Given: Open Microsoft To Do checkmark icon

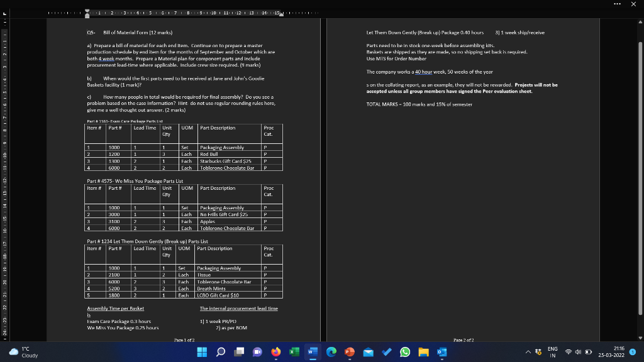Looking at the screenshot, I should 387,352.
